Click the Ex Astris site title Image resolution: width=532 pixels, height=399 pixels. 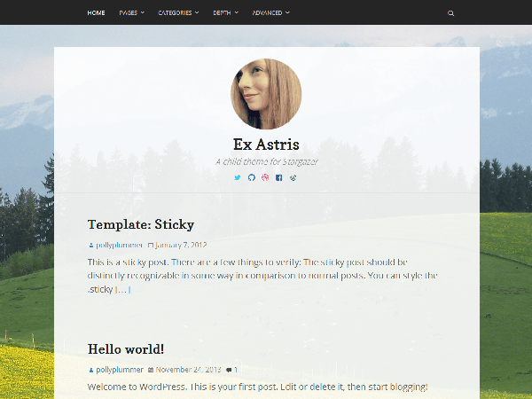pyautogui.click(x=266, y=145)
